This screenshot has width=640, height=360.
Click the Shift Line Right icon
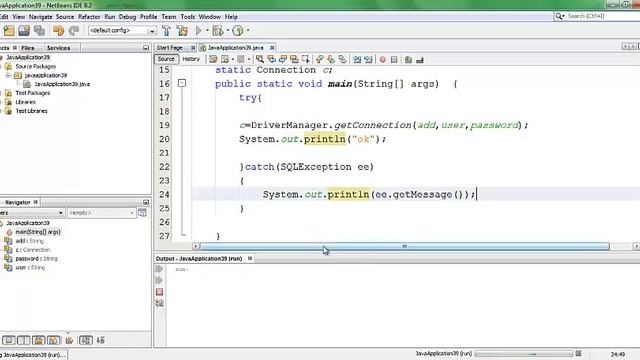(368, 60)
